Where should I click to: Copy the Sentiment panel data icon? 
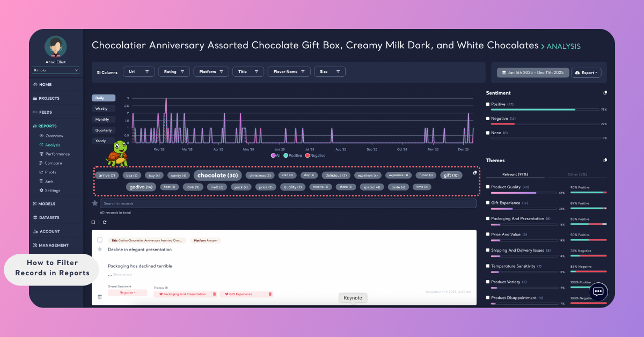click(x=605, y=93)
